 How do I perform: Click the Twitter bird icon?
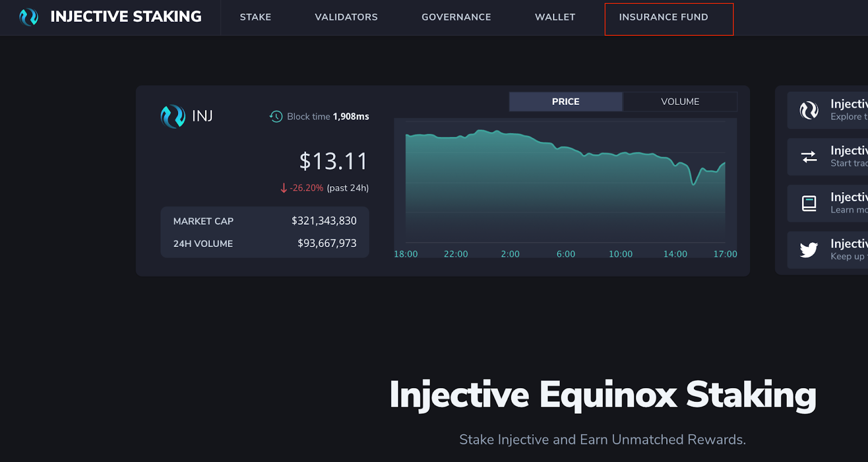pyautogui.click(x=809, y=250)
